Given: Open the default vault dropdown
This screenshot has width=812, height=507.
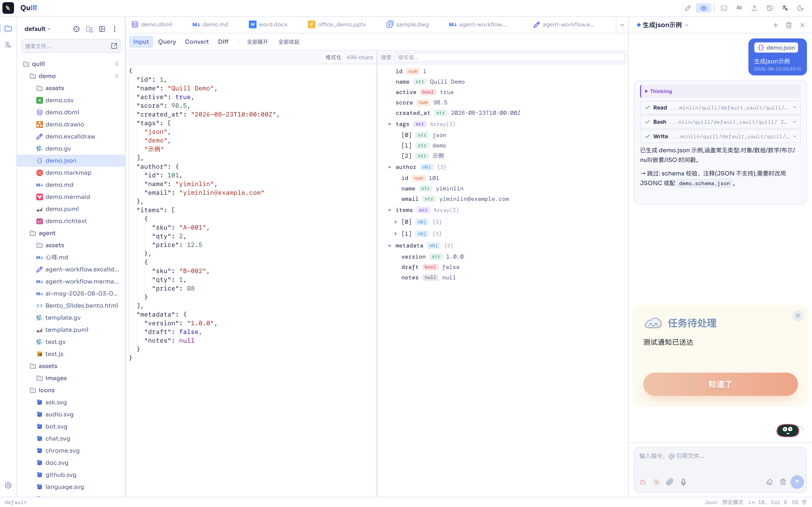Looking at the screenshot, I should click(x=37, y=29).
